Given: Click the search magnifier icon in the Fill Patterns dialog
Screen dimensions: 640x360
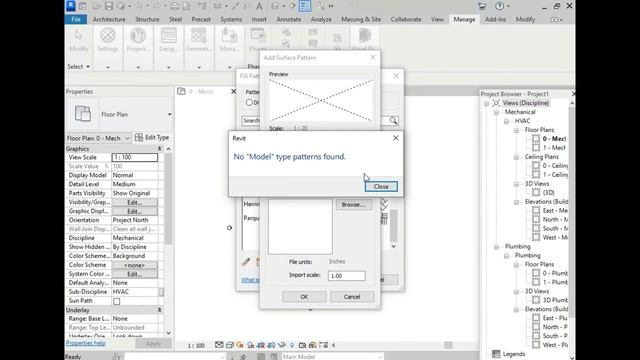Looking at the screenshot, I should click(x=393, y=120).
